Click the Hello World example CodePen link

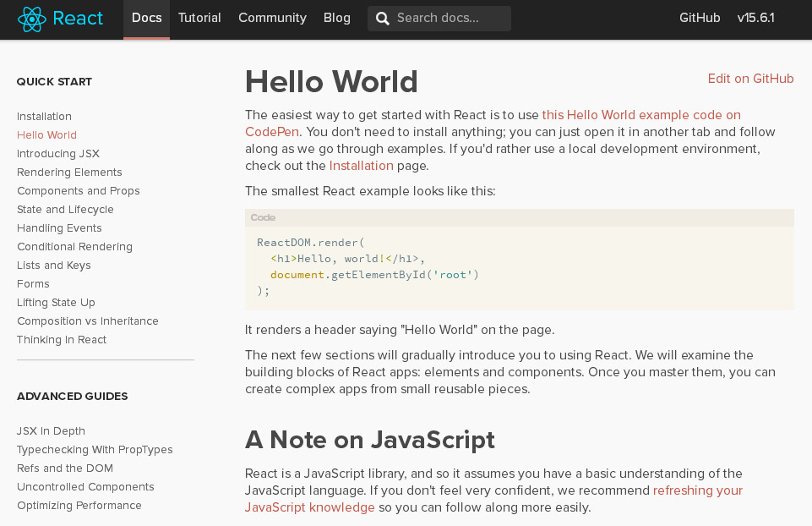tap(640, 115)
